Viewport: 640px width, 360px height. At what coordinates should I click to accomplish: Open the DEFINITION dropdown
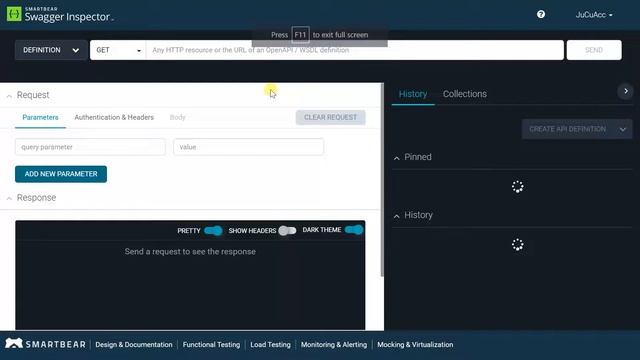pyautogui.click(x=51, y=50)
